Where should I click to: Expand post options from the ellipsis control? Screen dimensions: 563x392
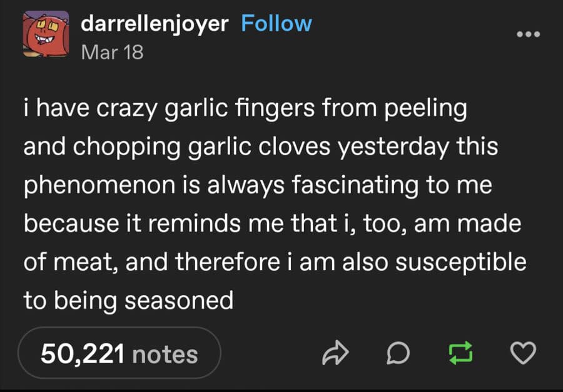tap(529, 36)
